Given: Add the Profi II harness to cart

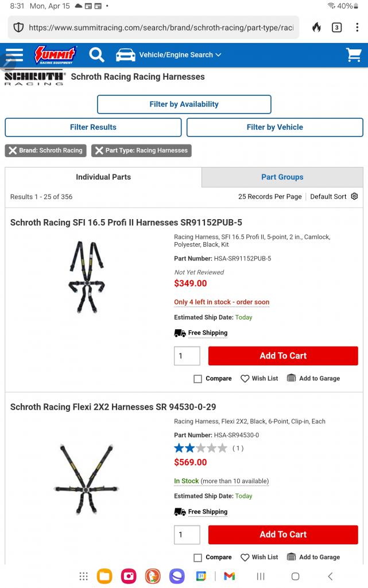Looking at the screenshot, I should [x=283, y=356].
